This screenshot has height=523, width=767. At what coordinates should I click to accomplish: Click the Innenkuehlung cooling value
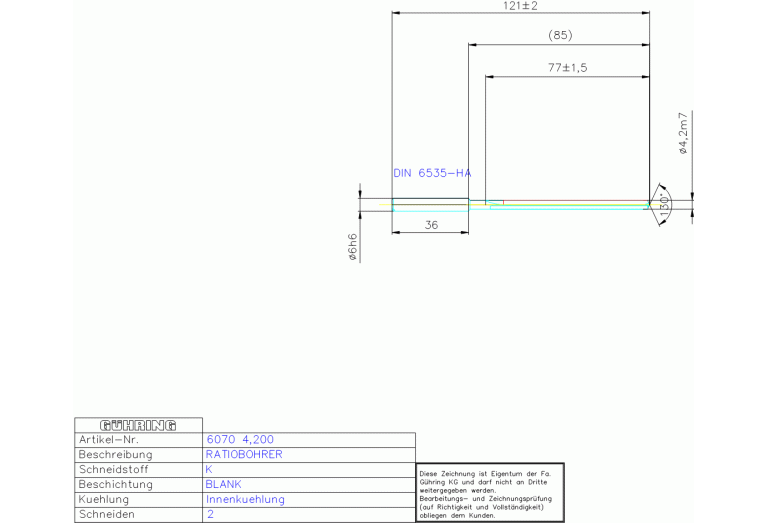(245, 500)
